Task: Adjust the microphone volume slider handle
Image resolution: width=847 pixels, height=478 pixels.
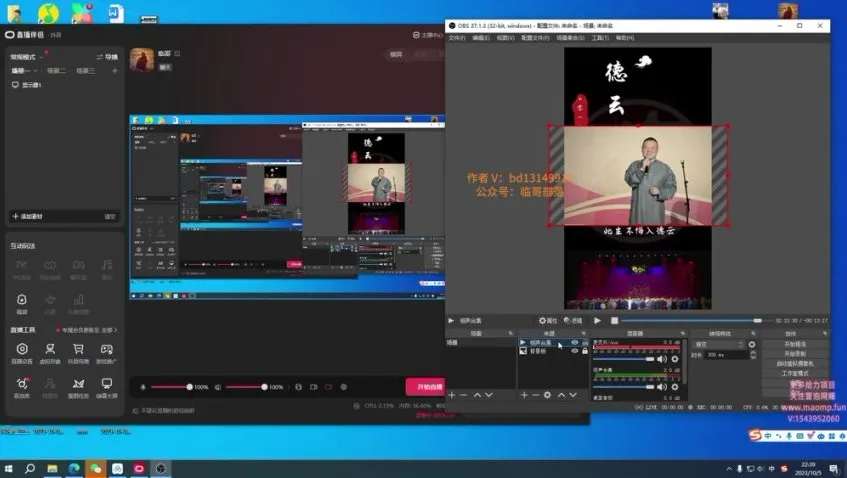Action: [x=190, y=387]
